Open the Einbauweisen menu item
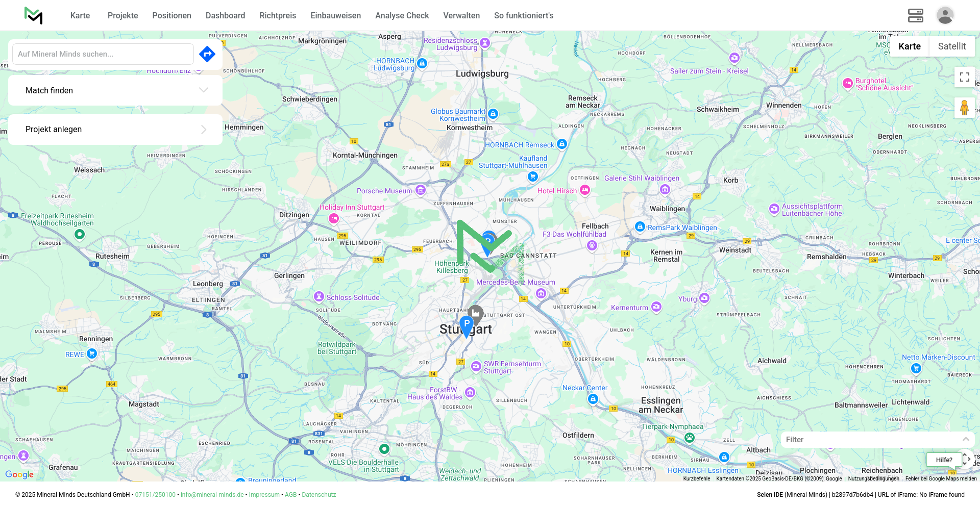 (335, 16)
